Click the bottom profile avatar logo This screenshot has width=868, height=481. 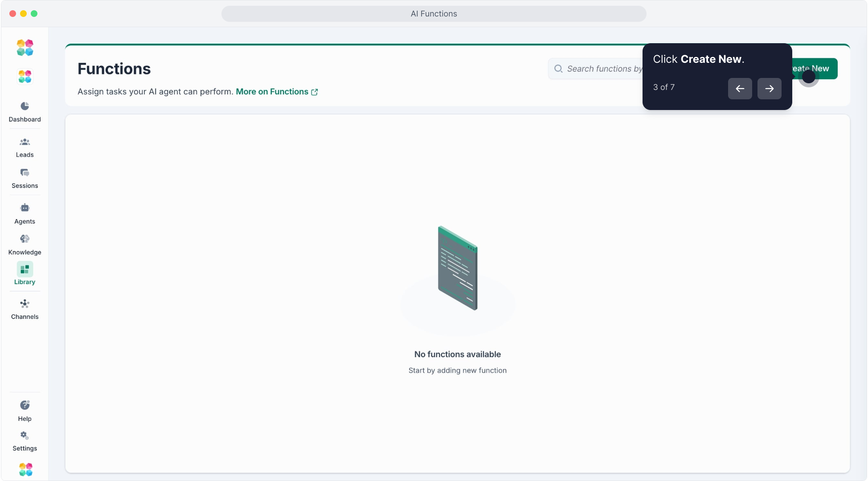coord(26,469)
